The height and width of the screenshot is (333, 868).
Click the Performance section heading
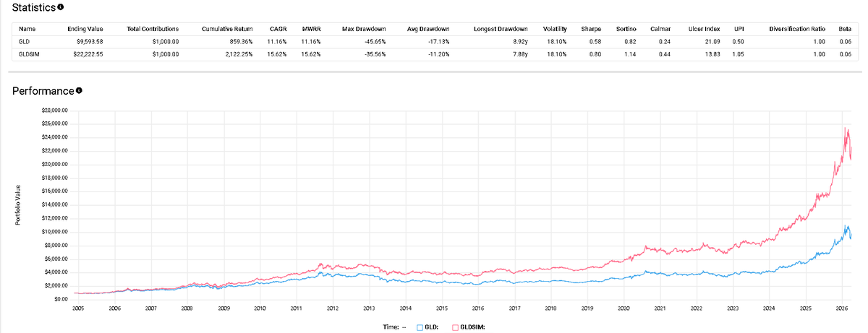(x=43, y=91)
